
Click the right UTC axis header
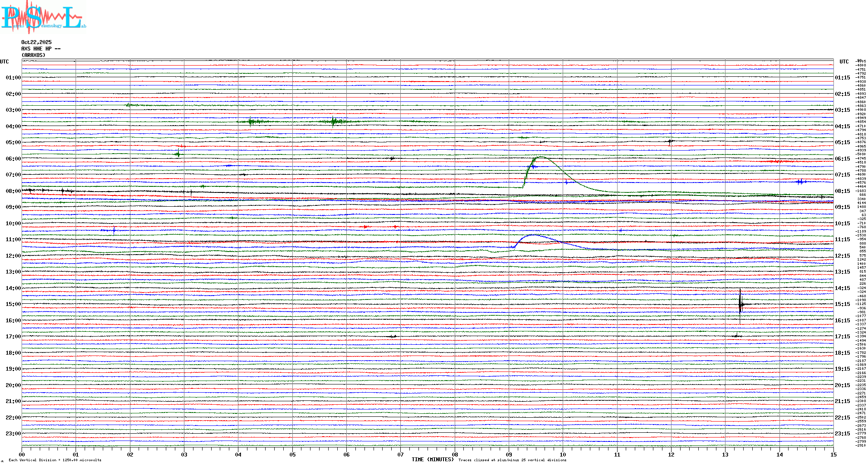tap(844, 62)
